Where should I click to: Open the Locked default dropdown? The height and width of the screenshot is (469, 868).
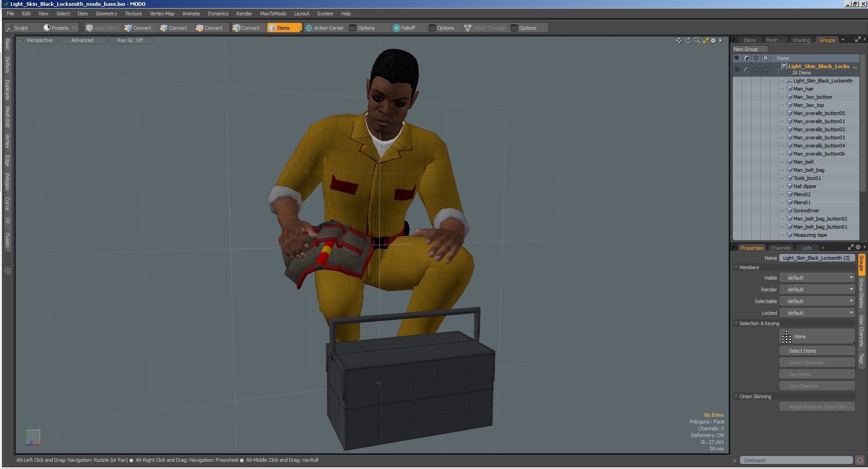[821, 313]
